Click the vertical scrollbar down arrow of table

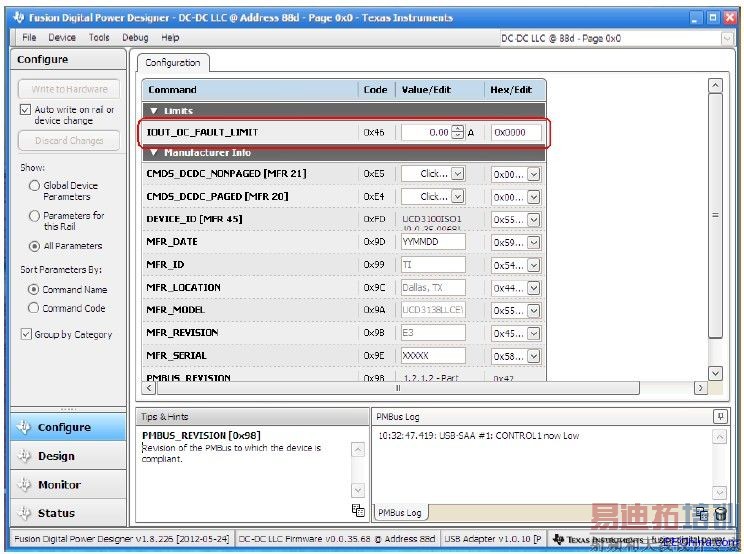coord(715,373)
